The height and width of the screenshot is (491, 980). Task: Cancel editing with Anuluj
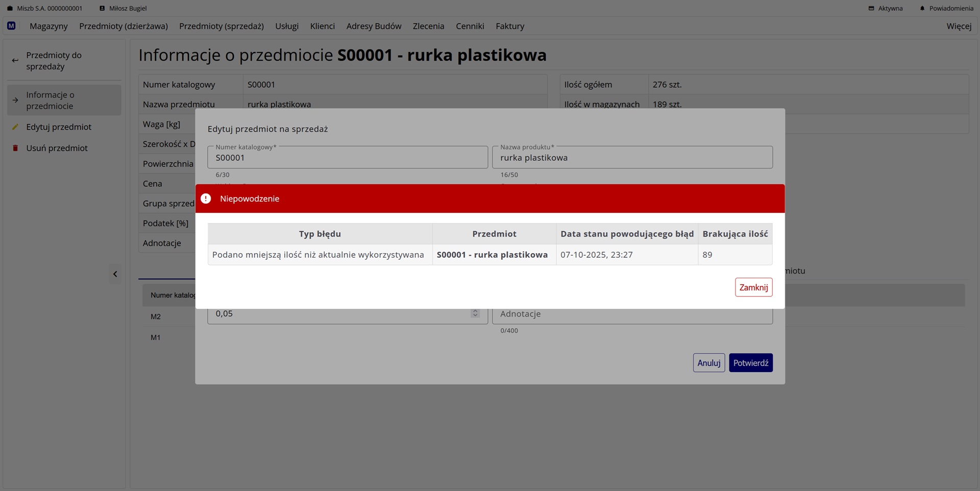pos(708,362)
